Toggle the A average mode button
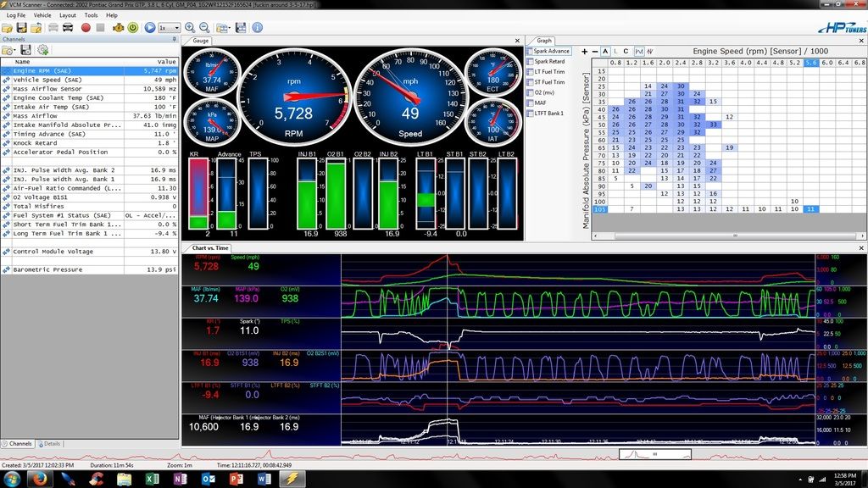Image resolution: width=868 pixels, height=488 pixels. click(x=605, y=51)
